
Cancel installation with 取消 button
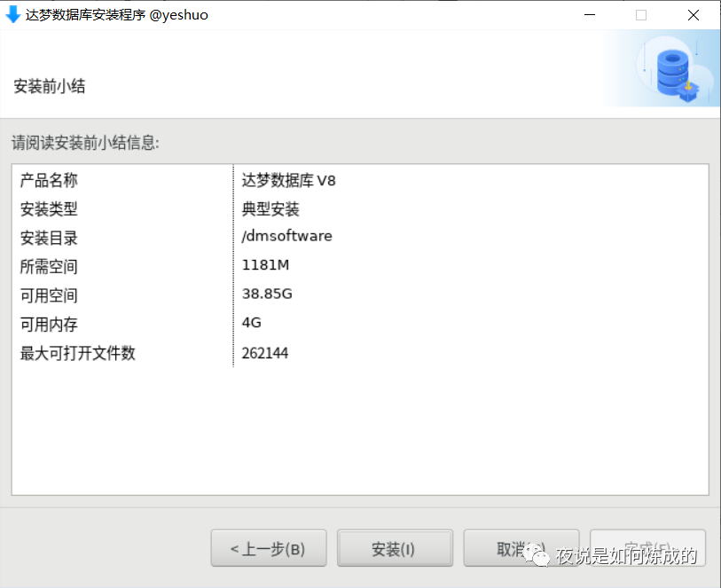[521, 548]
